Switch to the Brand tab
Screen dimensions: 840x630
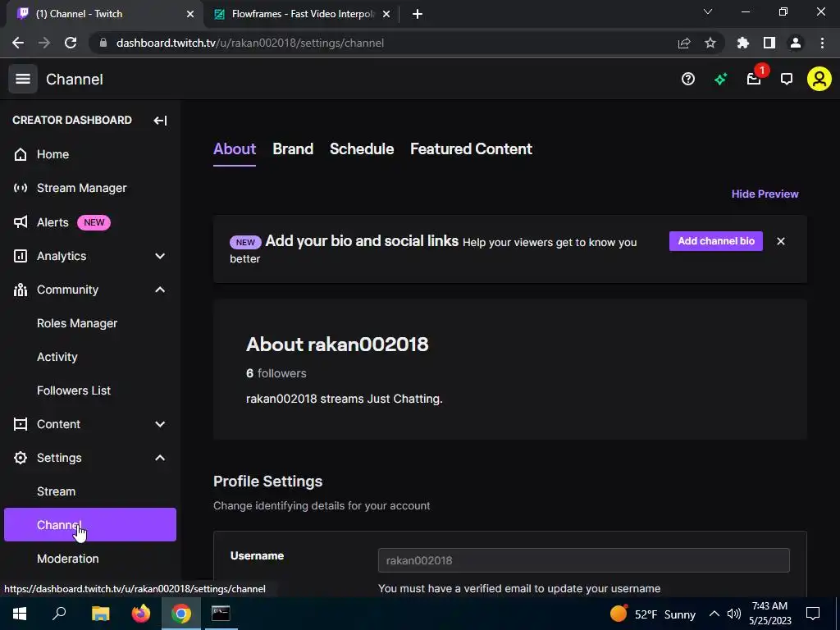pos(293,149)
